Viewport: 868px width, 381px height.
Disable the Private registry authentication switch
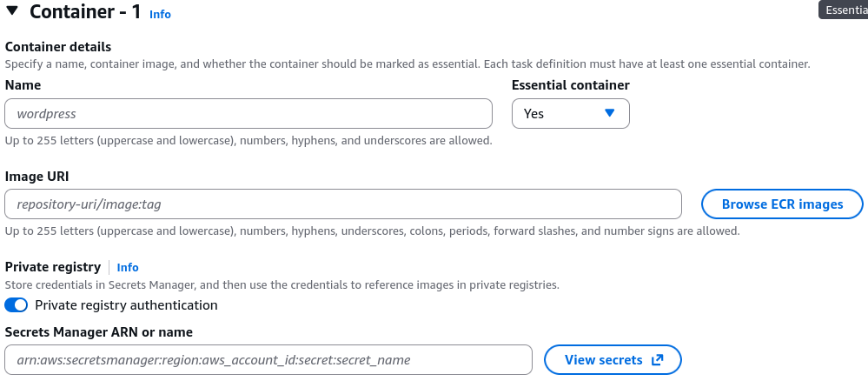click(16, 305)
